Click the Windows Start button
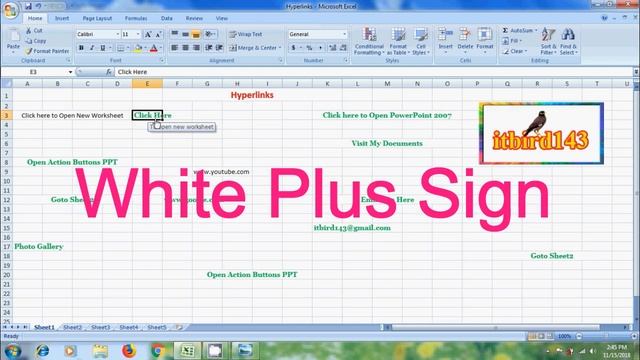The height and width of the screenshot is (360, 640). pos(13,351)
